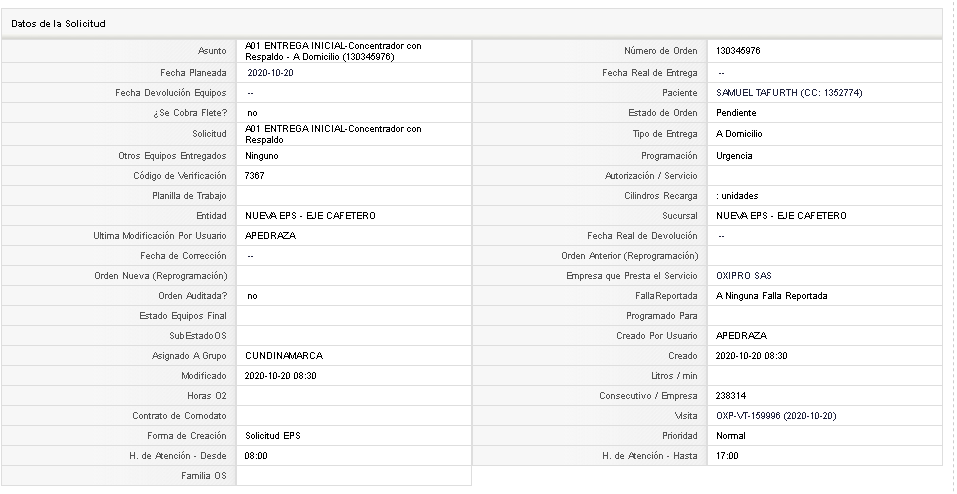Click the Código de Verificación value 7367

pos(255,176)
